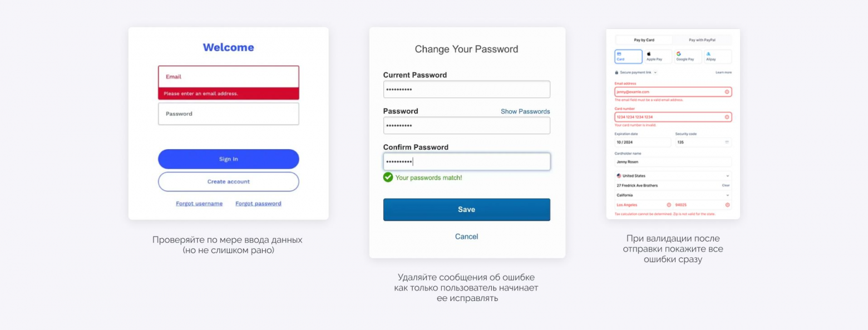Focus the Current Password field
868x330 pixels.
(x=466, y=90)
